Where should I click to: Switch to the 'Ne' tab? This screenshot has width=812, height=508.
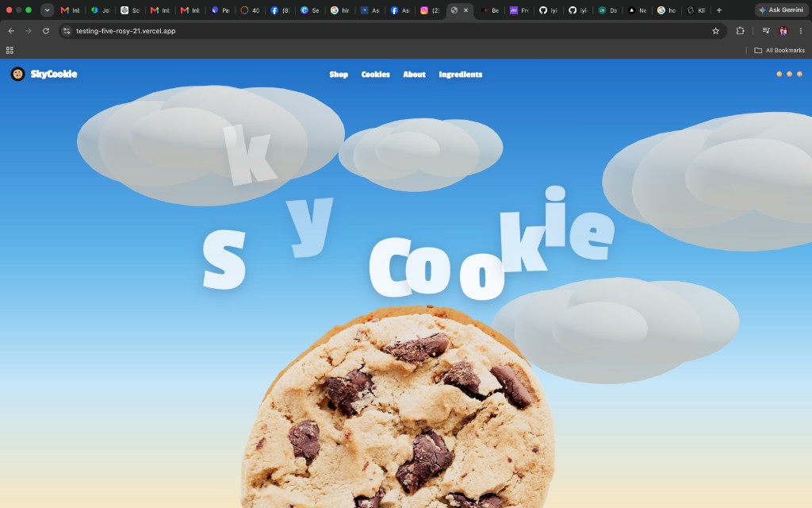[637, 10]
